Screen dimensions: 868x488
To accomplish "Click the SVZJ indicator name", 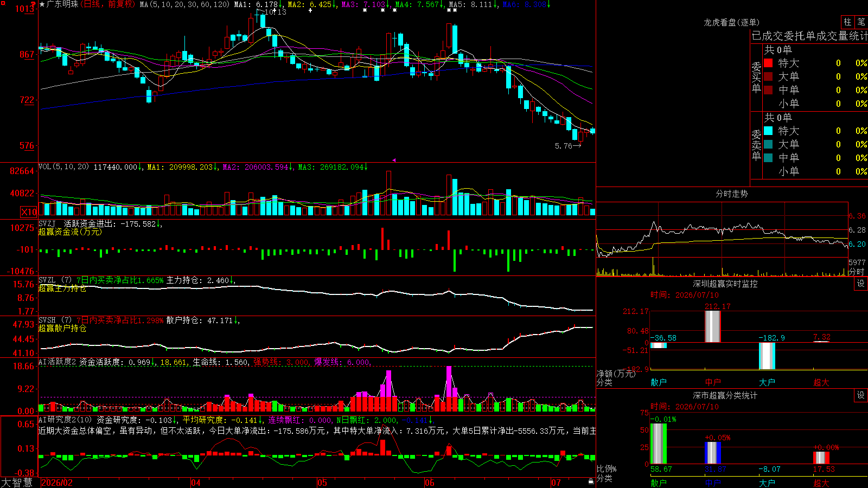I will (47, 223).
